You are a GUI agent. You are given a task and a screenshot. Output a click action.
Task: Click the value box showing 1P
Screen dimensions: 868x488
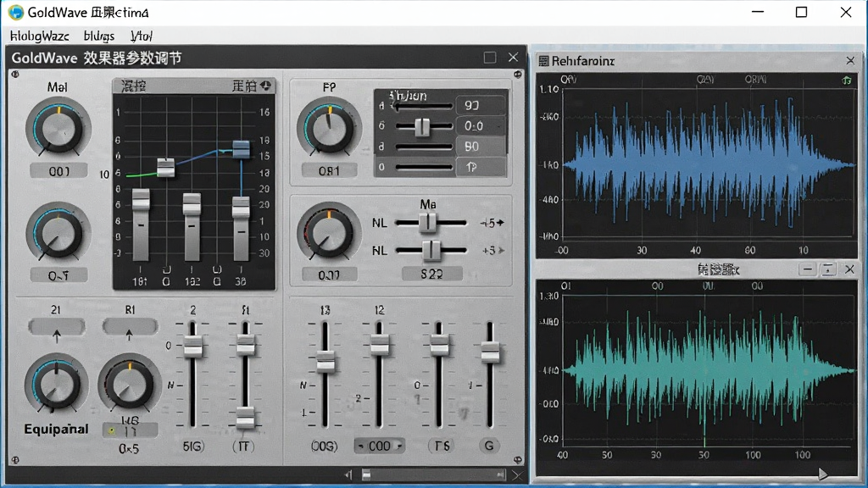coord(481,167)
